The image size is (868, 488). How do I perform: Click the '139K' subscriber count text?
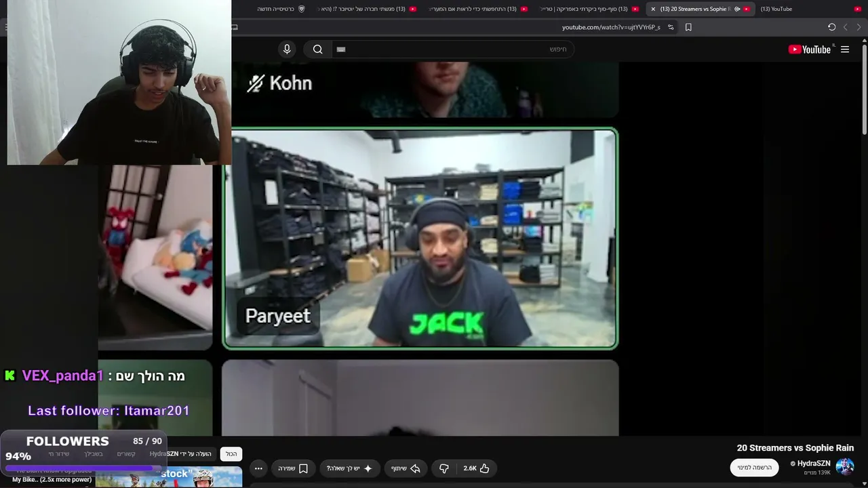pos(816,472)
